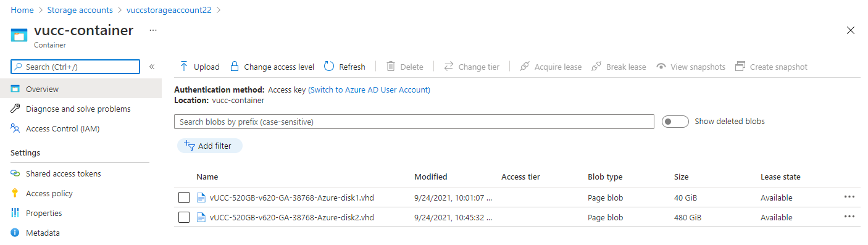Image resolution: width=868 pixels, height=245 pixels.
Task: Click the Add filter funnel icon
Action: (190, 145)
